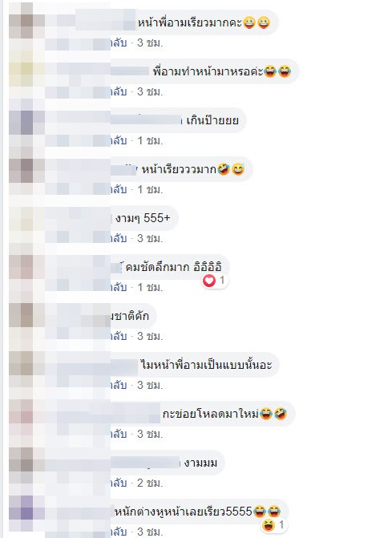Click timestamp under คมชัดลึกมาก comment
Image resolution: width=392 pixels, height=538 pixels.
150,288
